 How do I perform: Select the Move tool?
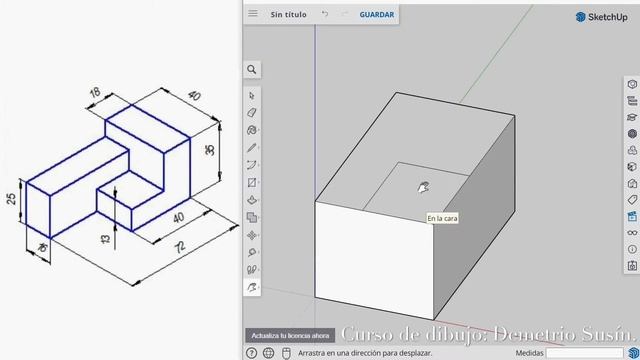click(x=252, y=235)
